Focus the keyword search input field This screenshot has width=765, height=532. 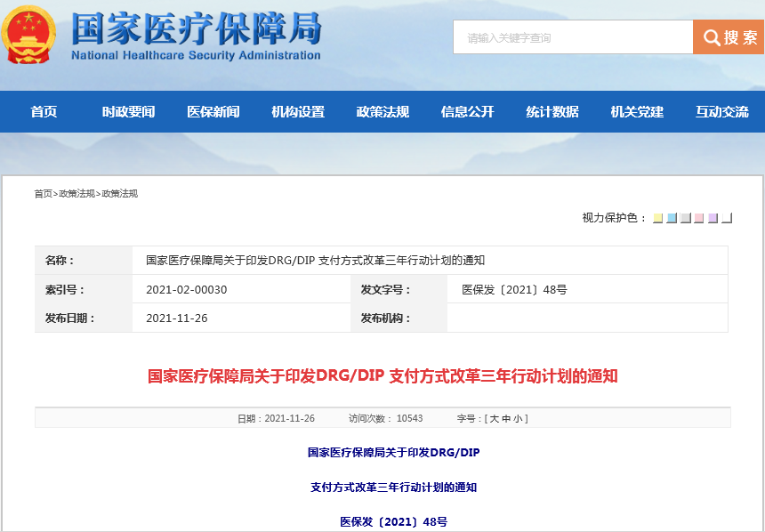tap(573, 37)
